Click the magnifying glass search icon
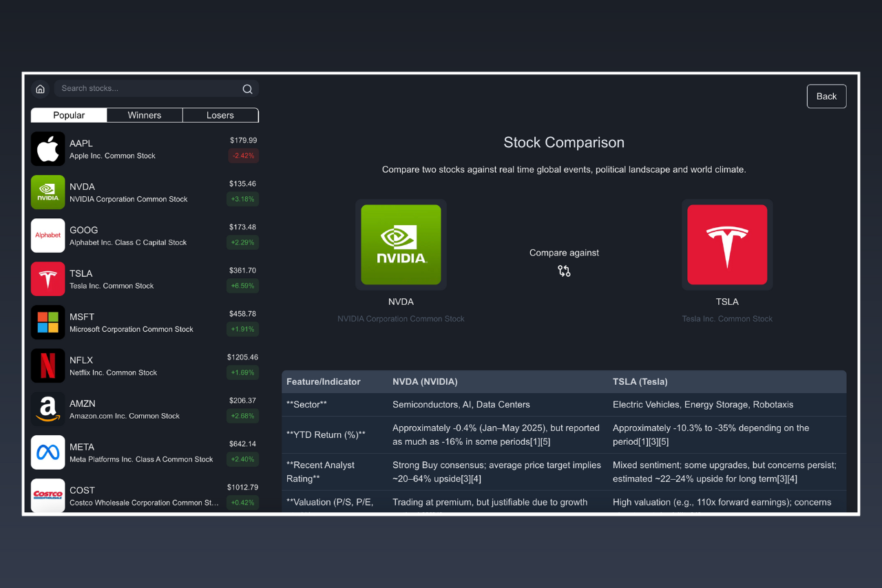This screenshot has height=588, width=882. 247,89
